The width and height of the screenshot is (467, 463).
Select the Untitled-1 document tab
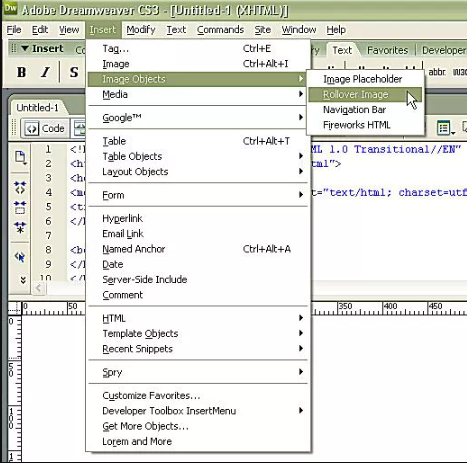pyautogui.click(x=37, y=108)
